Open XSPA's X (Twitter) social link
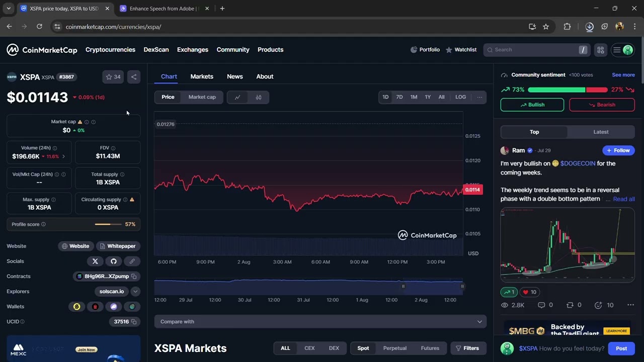 95,261
